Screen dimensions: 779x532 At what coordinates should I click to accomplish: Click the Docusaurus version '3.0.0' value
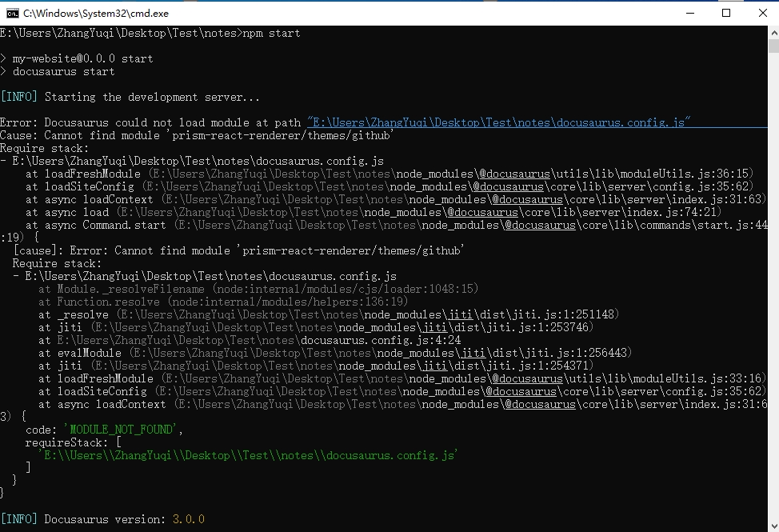188,519
